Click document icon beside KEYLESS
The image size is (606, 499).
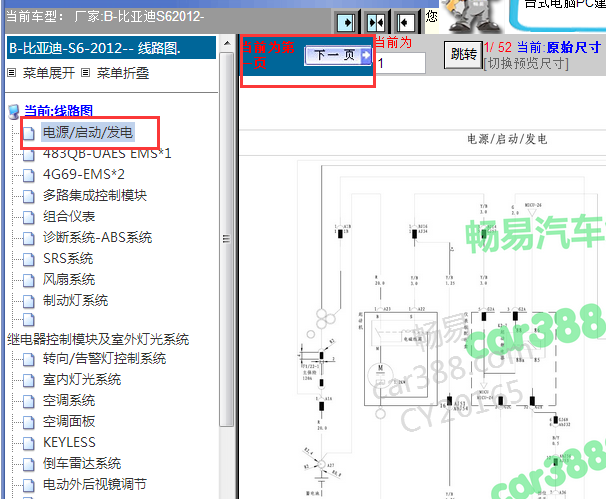[29, 443]
